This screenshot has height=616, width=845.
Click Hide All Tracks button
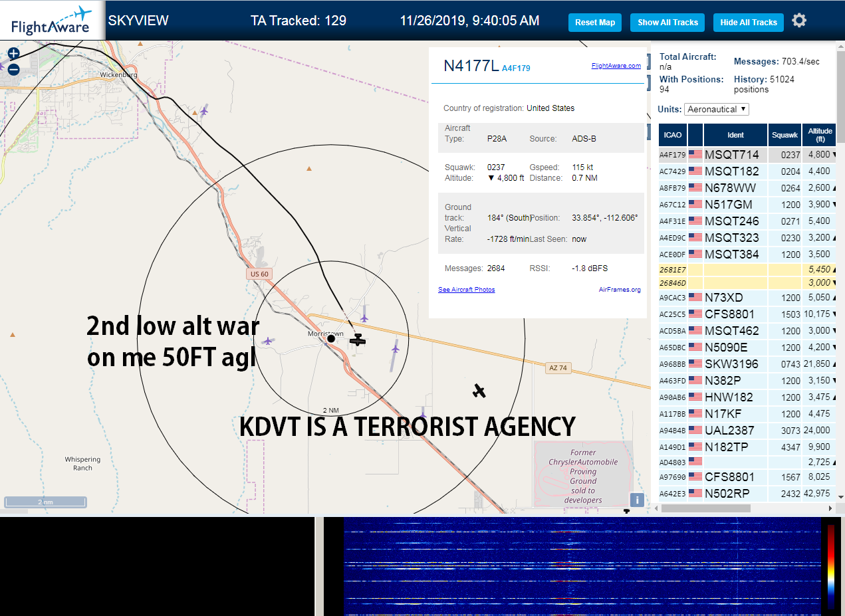point(749,22)
